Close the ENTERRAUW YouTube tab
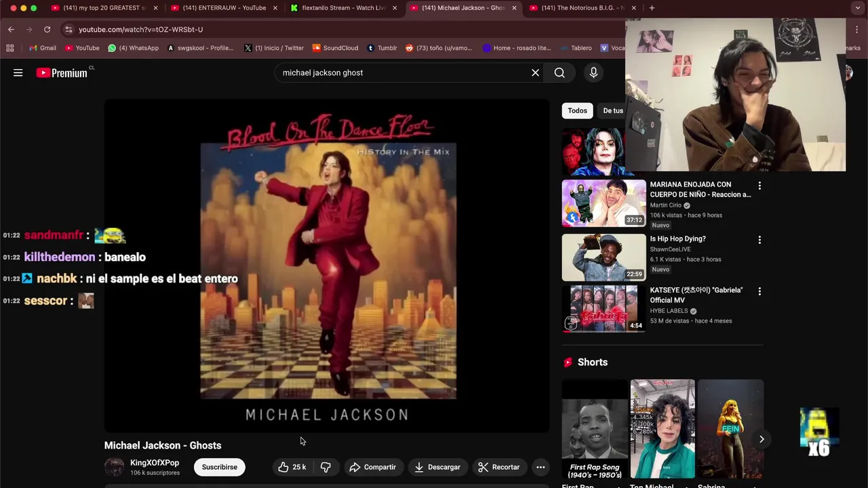 coord(275,8)
